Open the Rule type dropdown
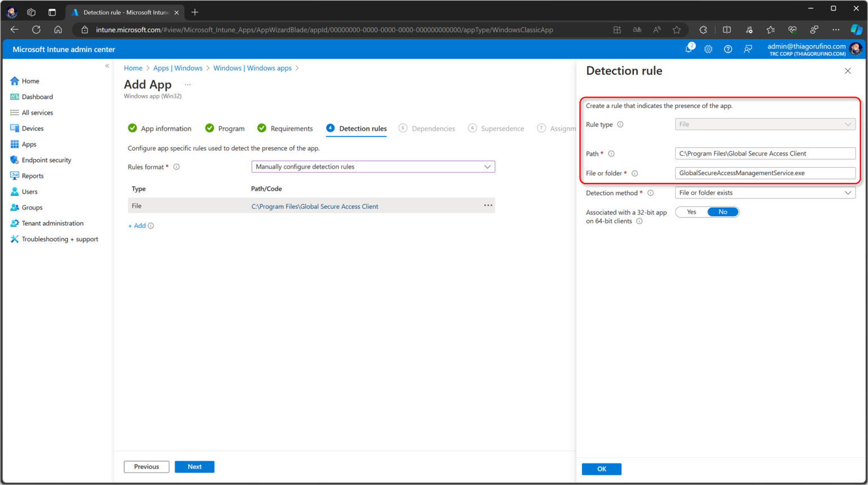This screenshot has height=485, width=868. tap(765, 125)
